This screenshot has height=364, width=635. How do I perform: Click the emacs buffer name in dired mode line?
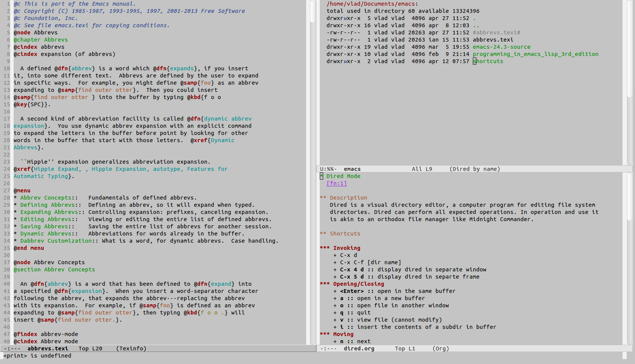coord(352,169)
